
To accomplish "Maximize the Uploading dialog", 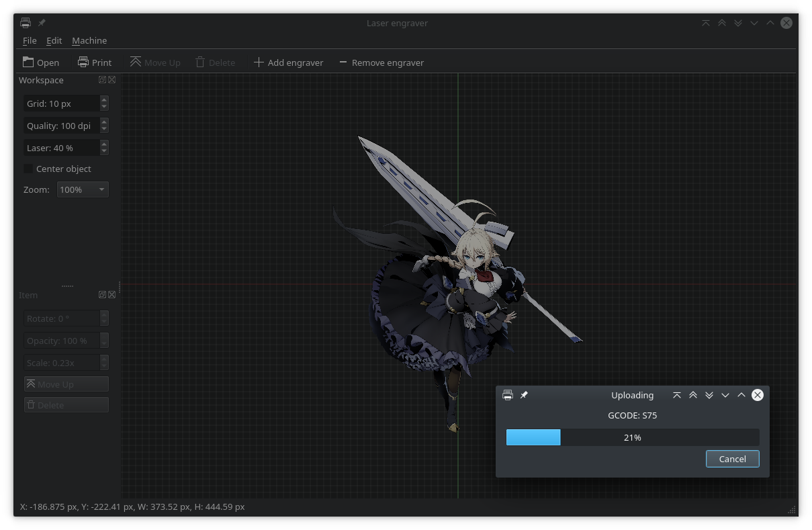I will tap(741, 395).
